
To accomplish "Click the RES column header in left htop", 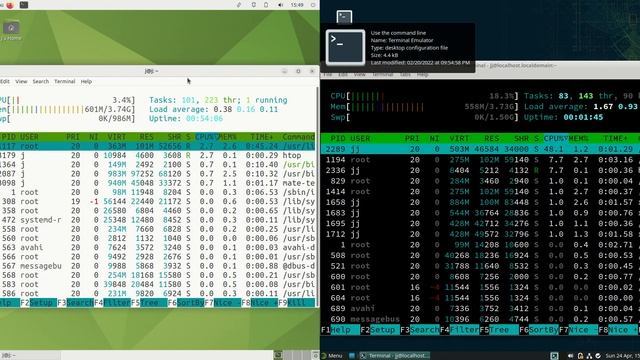I will pos(146,137).
